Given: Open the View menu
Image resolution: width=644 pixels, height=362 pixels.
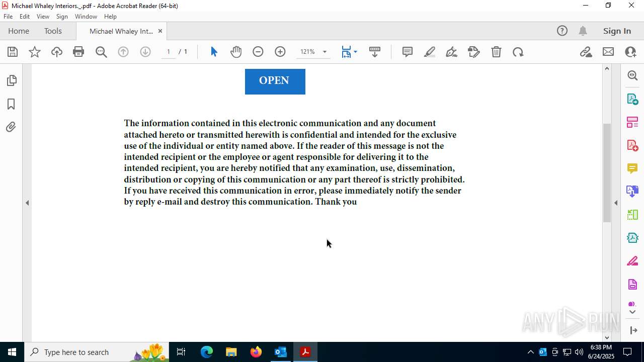Looking at the screenshot, I should (x=43, y=17).
